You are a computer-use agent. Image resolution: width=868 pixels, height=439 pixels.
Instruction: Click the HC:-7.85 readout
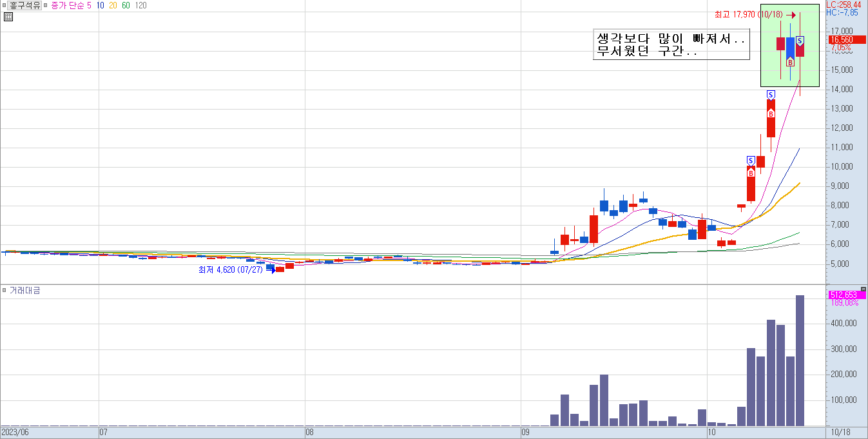pos(842,12)
